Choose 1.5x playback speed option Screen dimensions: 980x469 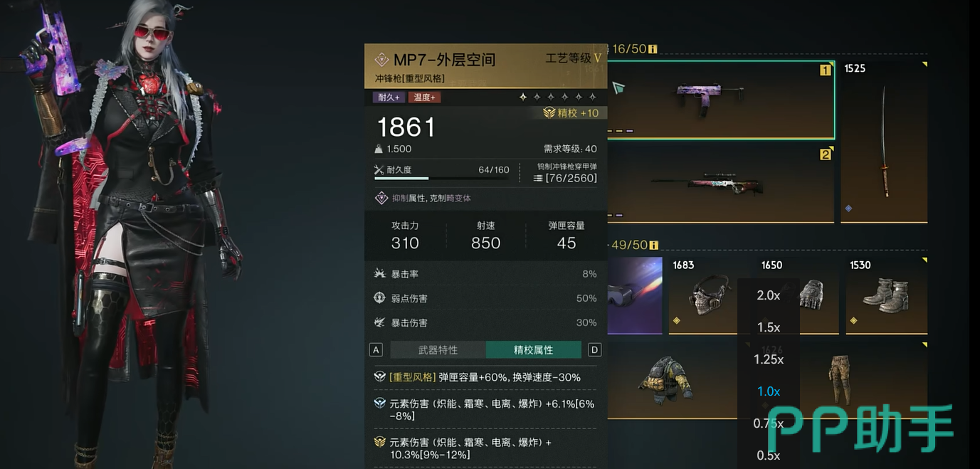(x=769, y=327)
